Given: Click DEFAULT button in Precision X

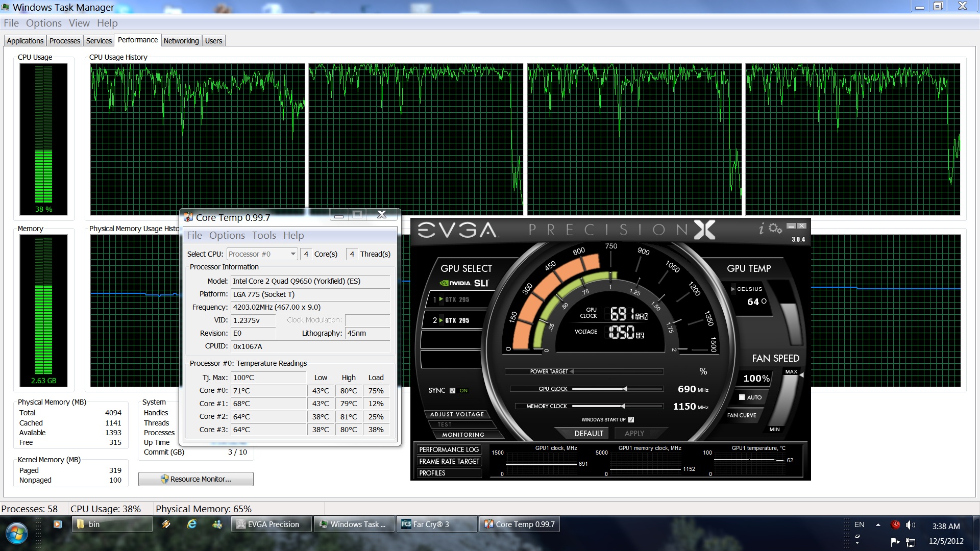Looking at the screenshot, I should [x=589, y=433].
